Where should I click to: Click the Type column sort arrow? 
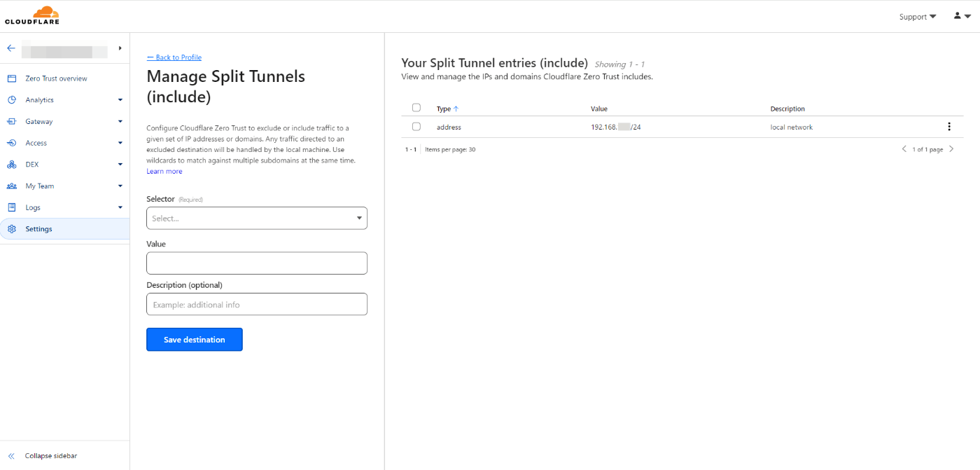456,109
